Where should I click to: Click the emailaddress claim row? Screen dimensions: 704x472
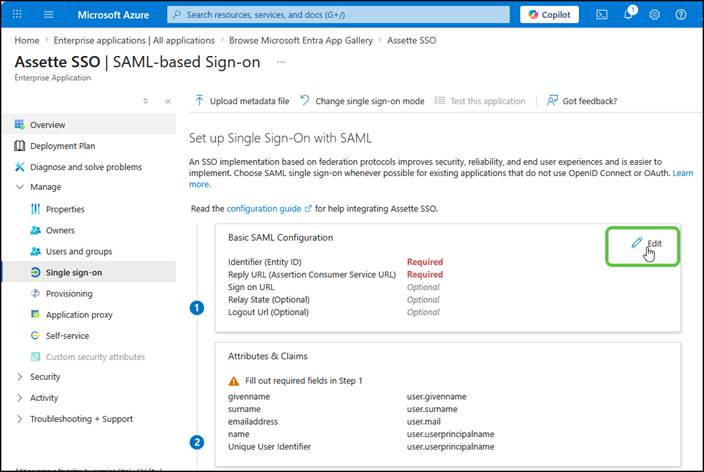tap(253, 422)
